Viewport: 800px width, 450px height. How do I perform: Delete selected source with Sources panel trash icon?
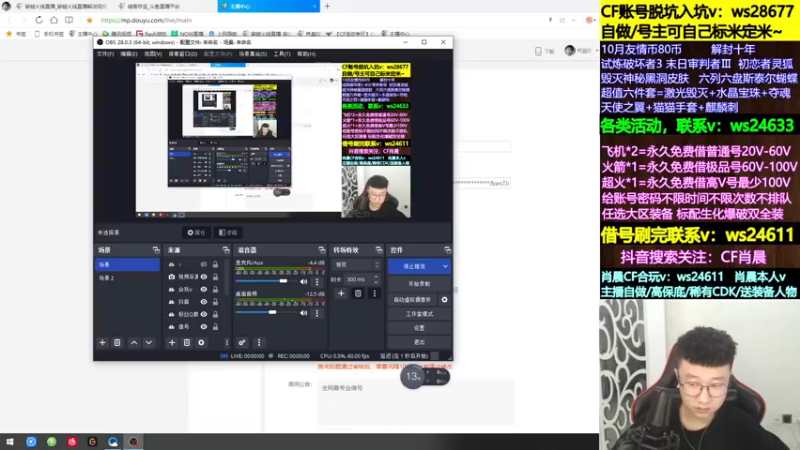tap(187, 343)
